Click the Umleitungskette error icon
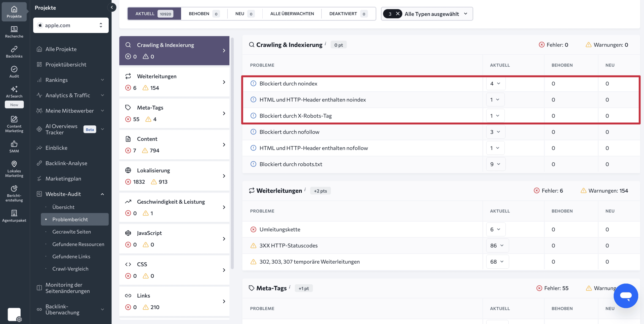The image size is (644, 324). [253, 229]
